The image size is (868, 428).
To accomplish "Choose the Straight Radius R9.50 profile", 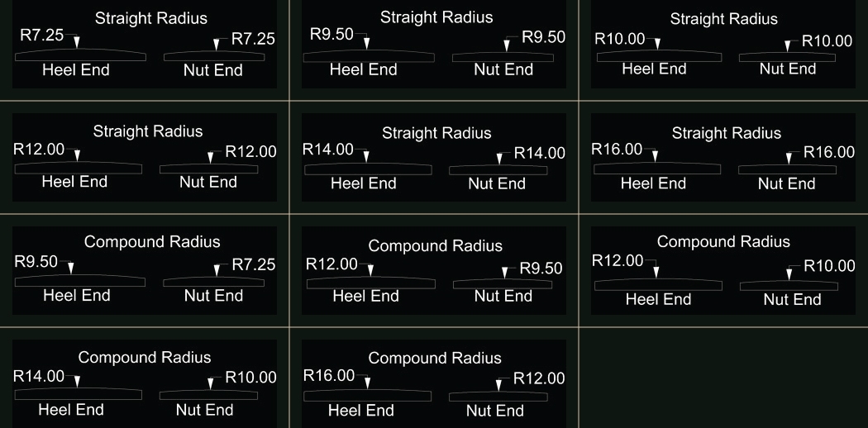I will point(434,45).
